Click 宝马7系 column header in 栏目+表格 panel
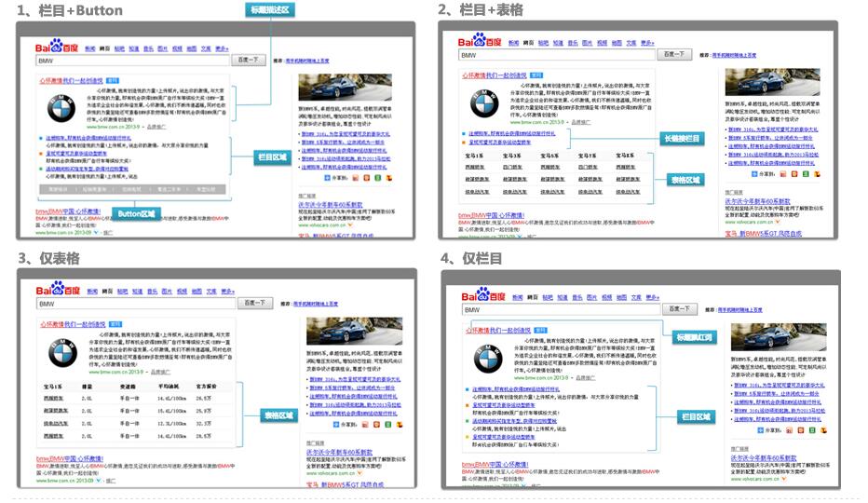This screenshot has width=868, height=503. [587, 156]
